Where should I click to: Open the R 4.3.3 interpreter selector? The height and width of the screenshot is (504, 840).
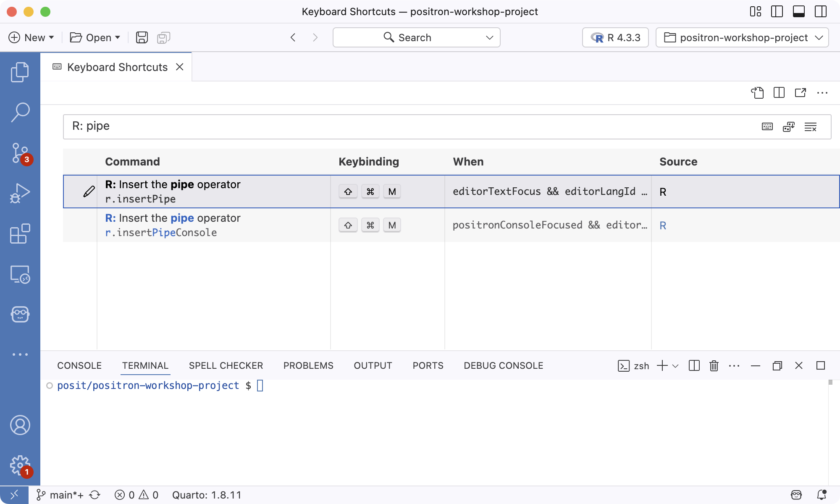[615, 37]
